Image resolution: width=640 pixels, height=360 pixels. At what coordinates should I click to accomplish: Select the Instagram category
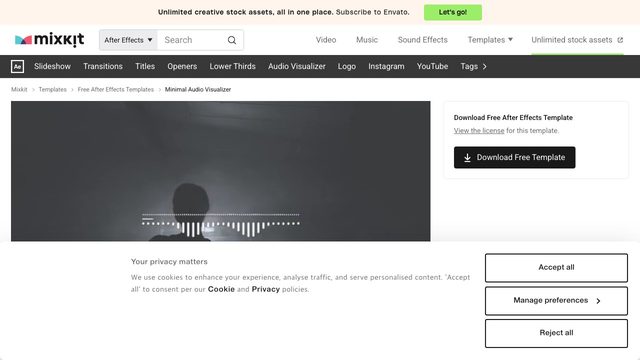point(386,67)
